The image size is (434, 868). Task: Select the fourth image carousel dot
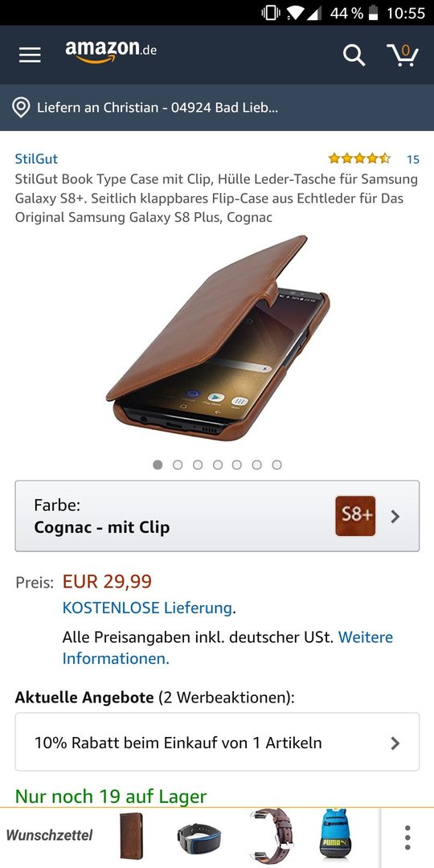pyautogui.click(x=218, y=465)
